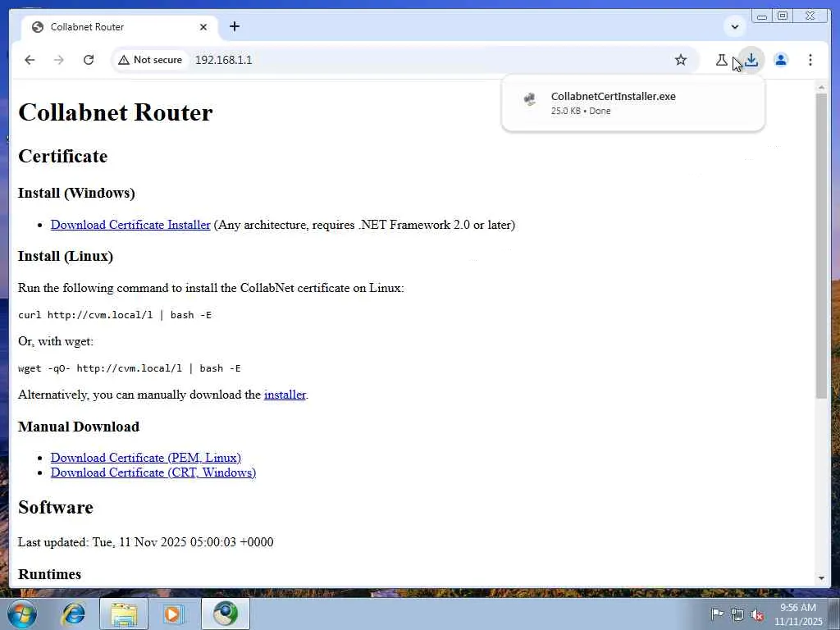This screenshot has height=630, width=840.
Task: Minimize the browser window
Action: (762, 16)
